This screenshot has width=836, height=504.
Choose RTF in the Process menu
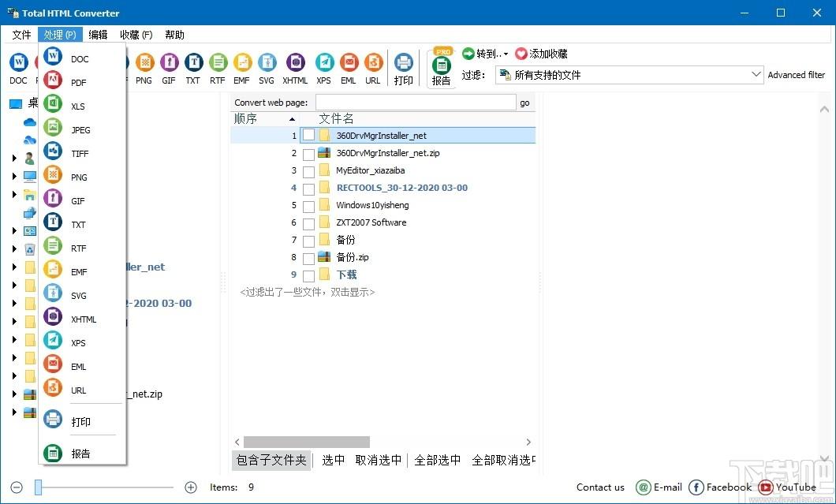(82, 248)
